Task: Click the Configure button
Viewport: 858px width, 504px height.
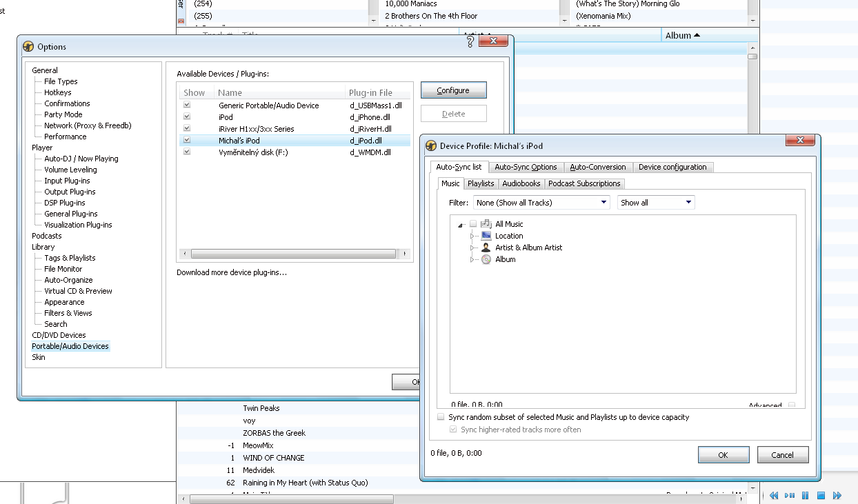Action: tap(453, 90)
